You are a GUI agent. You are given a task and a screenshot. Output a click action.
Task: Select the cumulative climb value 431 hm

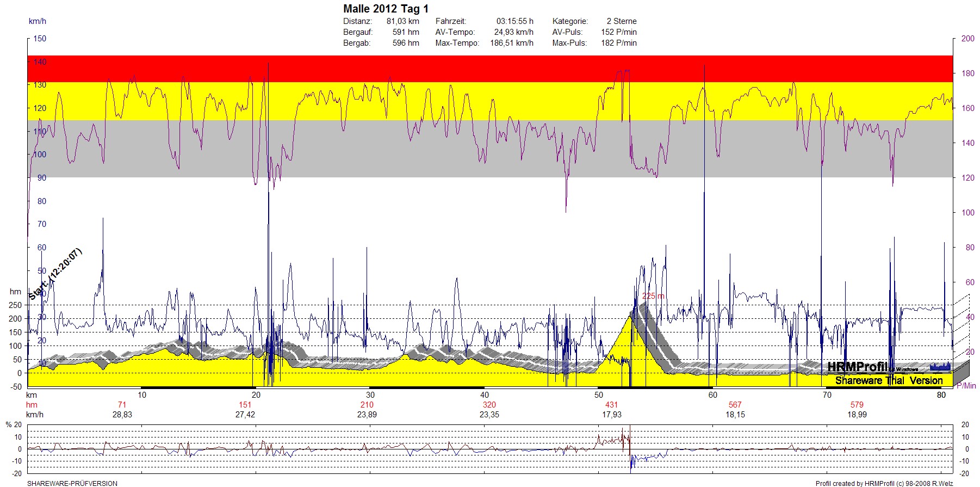click(612, 405)
